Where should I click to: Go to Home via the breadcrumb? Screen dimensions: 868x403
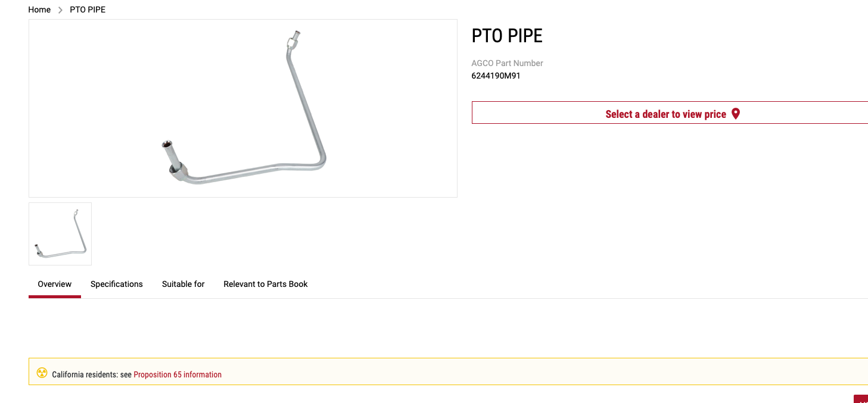tap(39, 10)
